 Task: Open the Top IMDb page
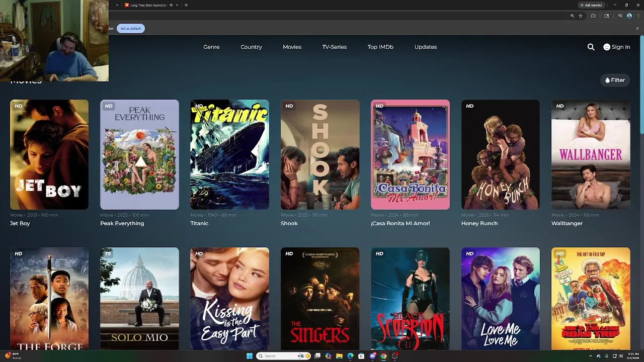point(380,47)
